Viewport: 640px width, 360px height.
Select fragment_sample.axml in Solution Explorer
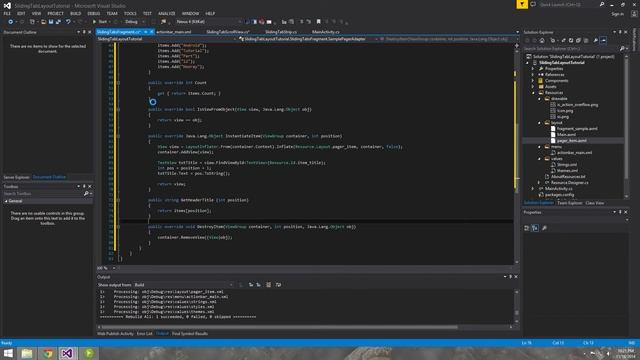577,129
